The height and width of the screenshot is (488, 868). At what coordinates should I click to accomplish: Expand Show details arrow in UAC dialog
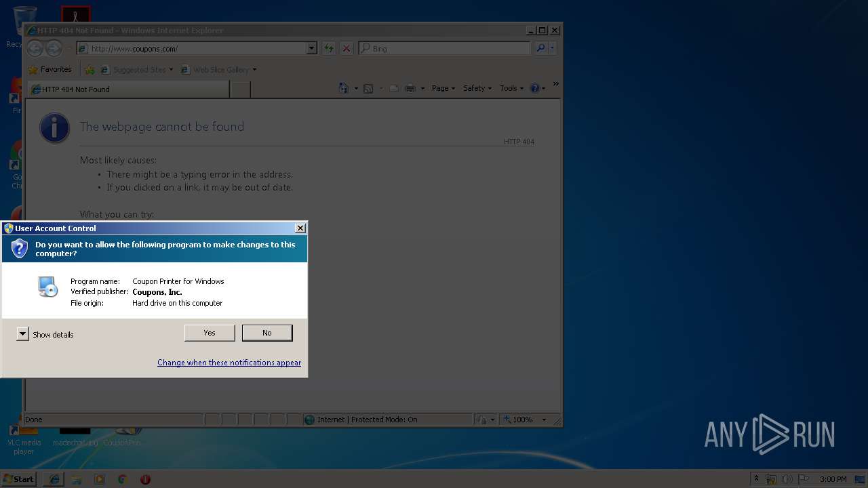pyautogui.click(x=22, y=333)
